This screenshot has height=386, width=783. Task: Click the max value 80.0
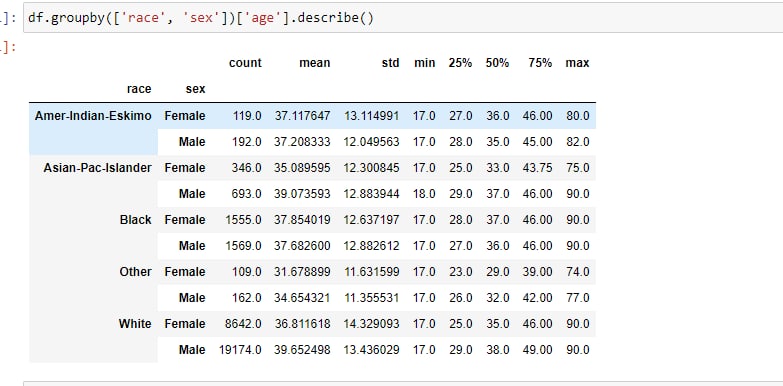tap(577, 116)
